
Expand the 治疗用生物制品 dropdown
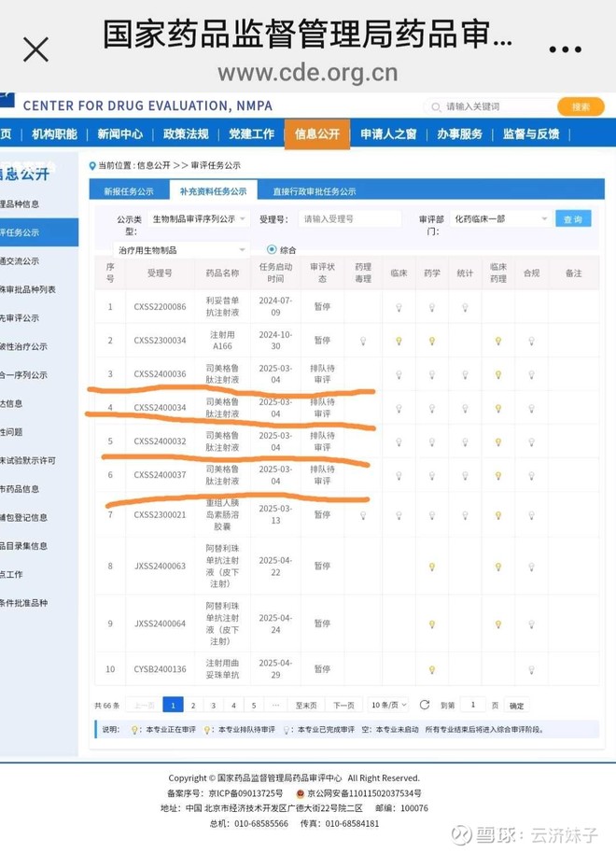click(x=181, y=250)
